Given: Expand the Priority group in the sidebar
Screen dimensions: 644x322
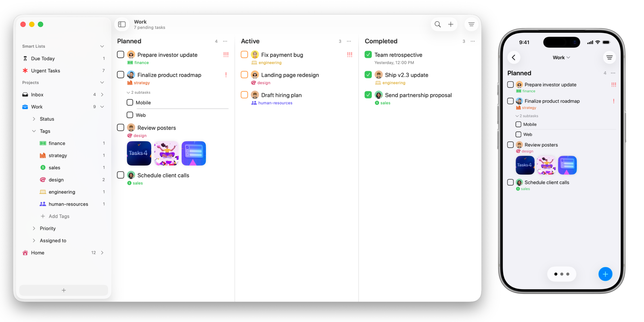Looking at the screenshot, I should click(34, 228).
